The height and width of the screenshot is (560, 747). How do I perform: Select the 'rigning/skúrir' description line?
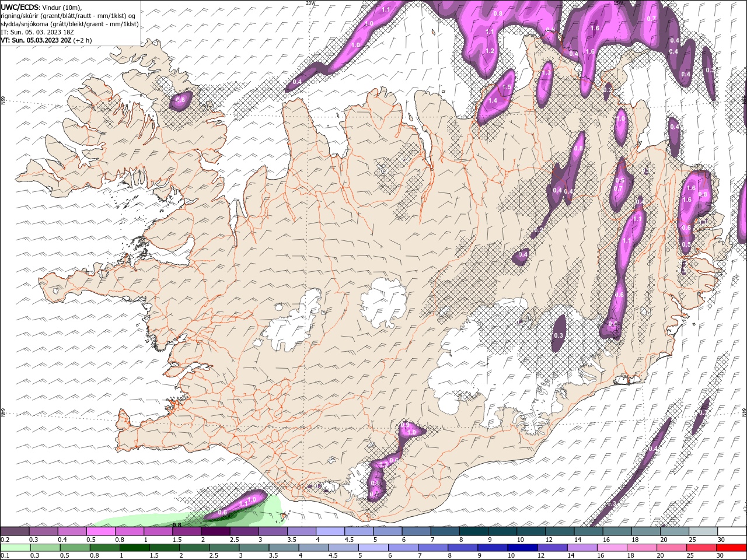pyautogui.click(x=68, y=16)
